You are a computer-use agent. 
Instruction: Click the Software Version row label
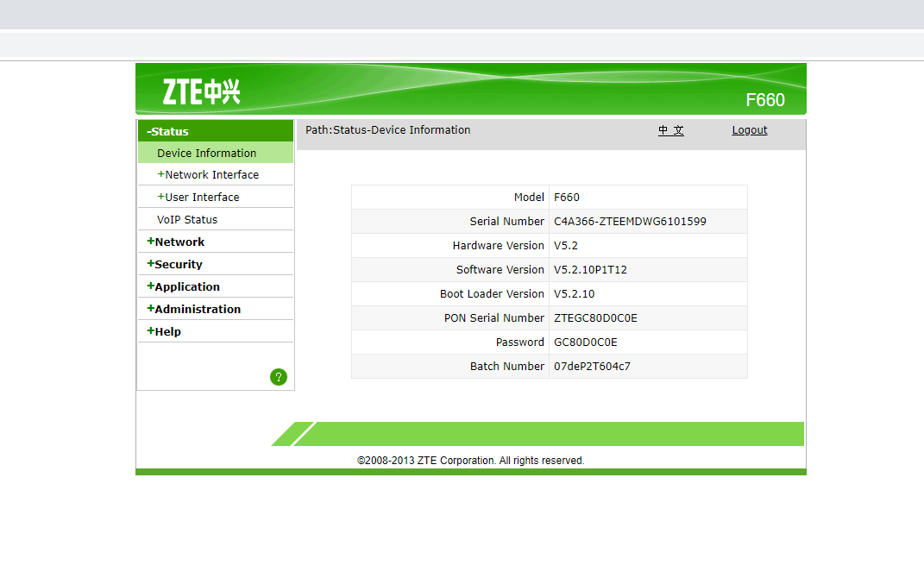(500, 270)
